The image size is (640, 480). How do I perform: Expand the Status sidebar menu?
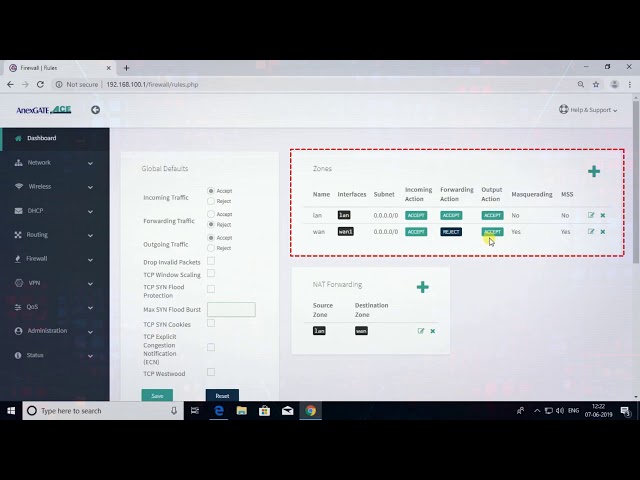pyautogui.click(x=55, y=355)
